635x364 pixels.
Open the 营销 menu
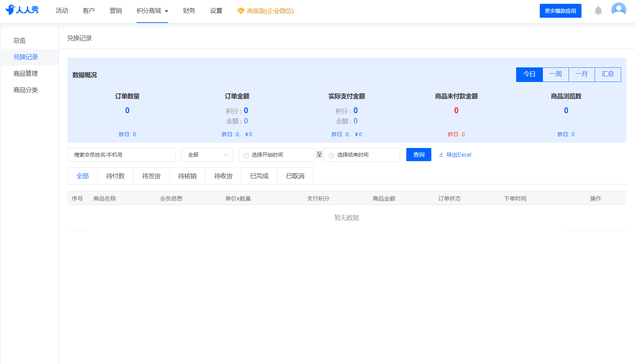(116, 11)
